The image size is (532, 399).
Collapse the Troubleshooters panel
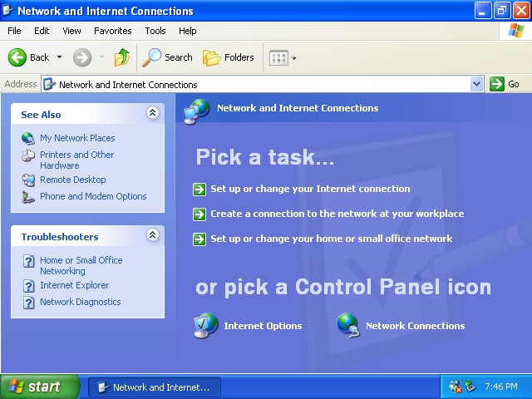click(153, 234)
